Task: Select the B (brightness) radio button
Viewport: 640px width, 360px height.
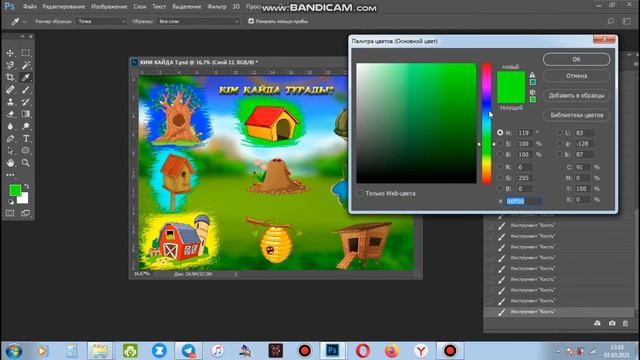Action: tap(500, 154)
